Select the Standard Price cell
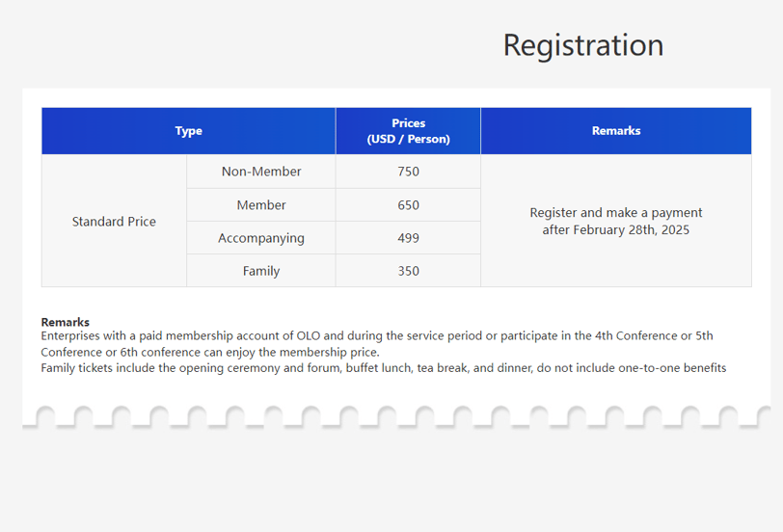783x532 pixels. (x=114, y=222)
